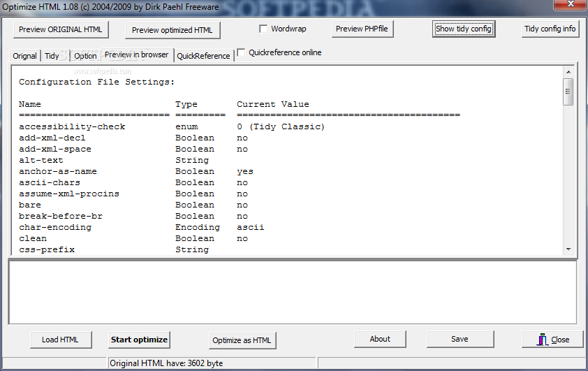Screen dimensions: 588x371
Task: Click the 'clean' setting name
Action: point(33,238)
